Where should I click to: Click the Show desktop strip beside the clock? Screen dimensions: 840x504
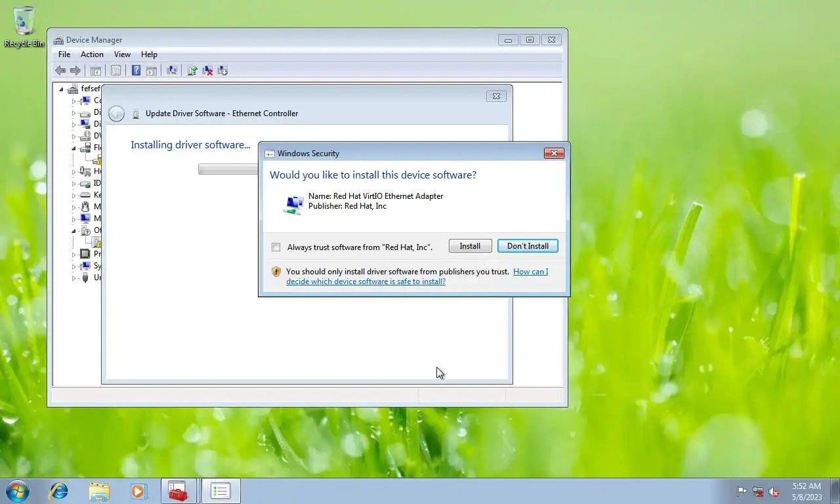pyautogui.click(x=835, y=491)
